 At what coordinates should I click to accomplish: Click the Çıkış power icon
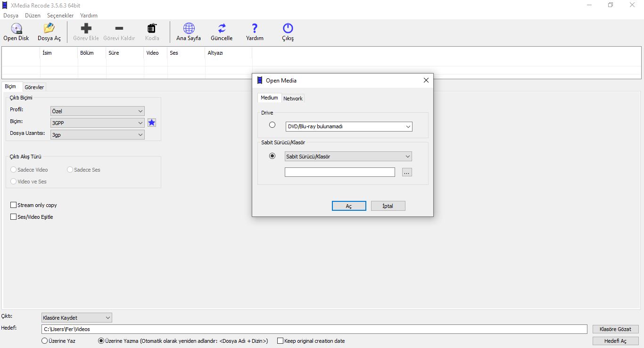[x=288, y=29]
